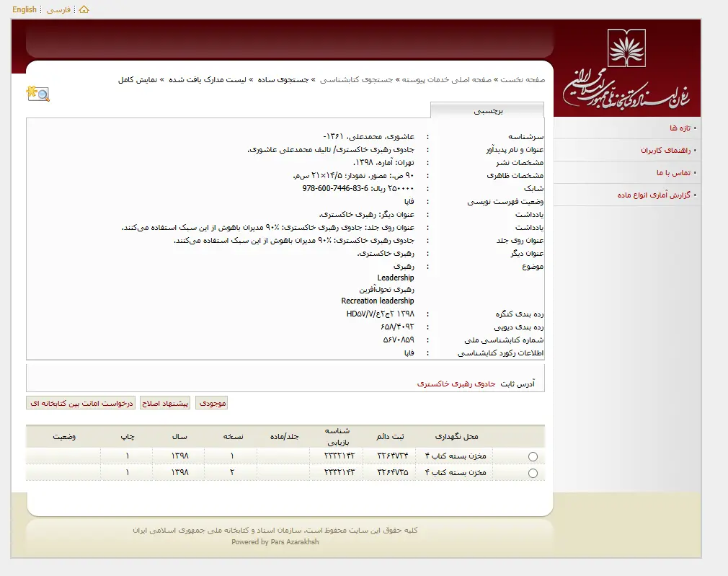The image size is (728, 576).
Task: Click the home icon at top
Action: pyautogui.click(x=84, y=9)
